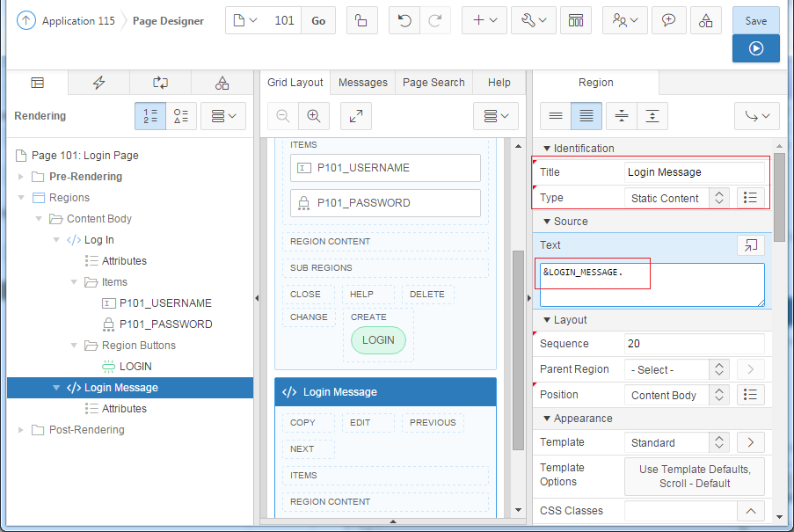794x532 pixels.
Task: Collapse the Log In region node
Action: click(56, 240)
